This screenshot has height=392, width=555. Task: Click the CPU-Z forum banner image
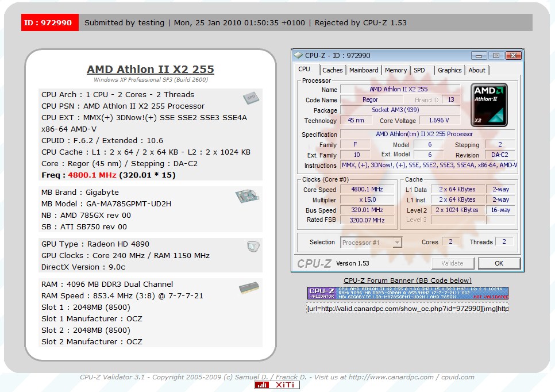click(407, 293)
